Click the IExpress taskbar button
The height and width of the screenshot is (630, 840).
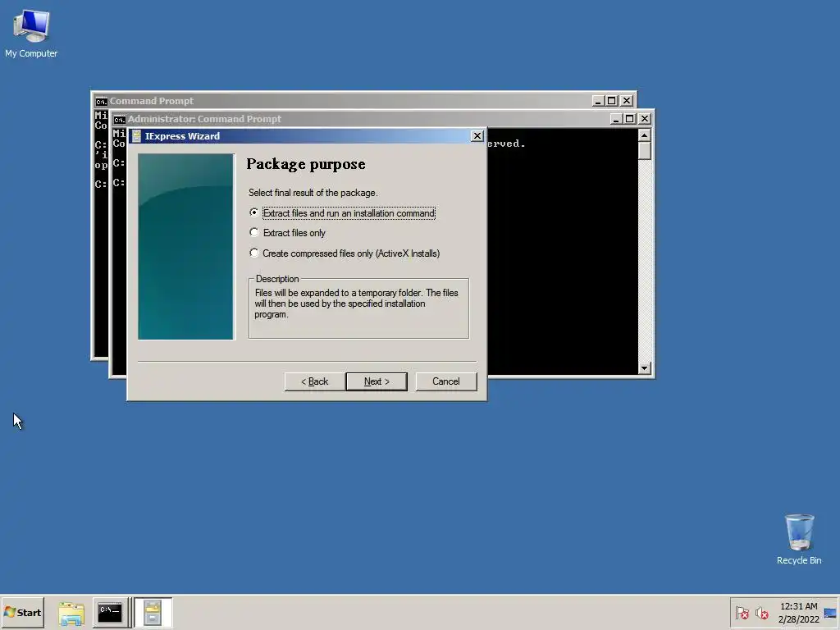tap(153, 612)
